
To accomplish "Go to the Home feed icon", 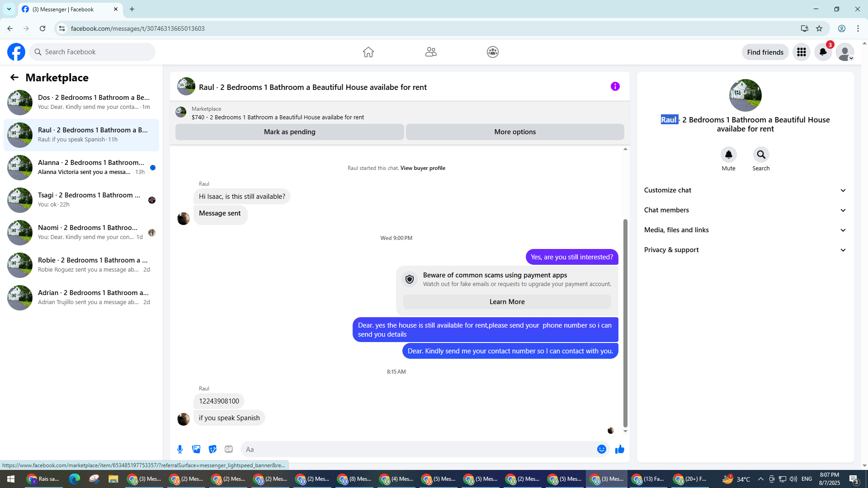I will click(368, 52).
